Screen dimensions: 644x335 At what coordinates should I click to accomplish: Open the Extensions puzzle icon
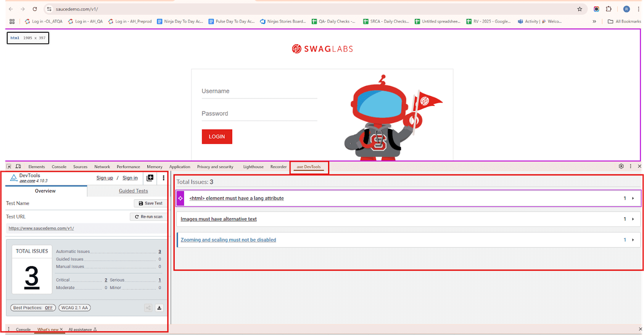click(609, 9)
